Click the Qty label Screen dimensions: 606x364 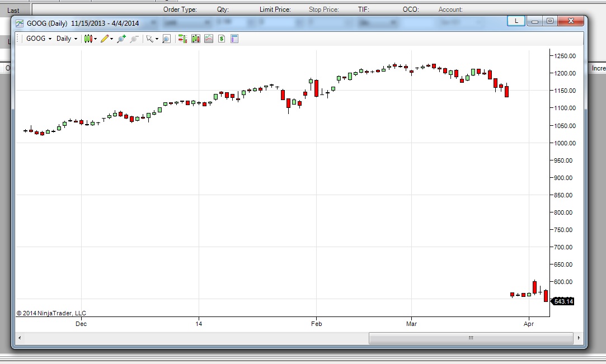pyautogui.click(x=223, y=10)
